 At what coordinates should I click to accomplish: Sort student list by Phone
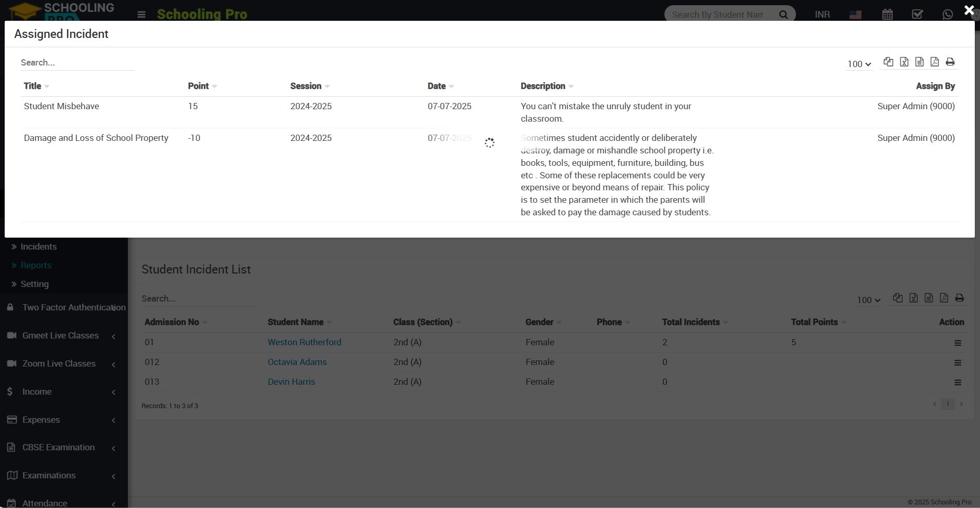(613, 322)
